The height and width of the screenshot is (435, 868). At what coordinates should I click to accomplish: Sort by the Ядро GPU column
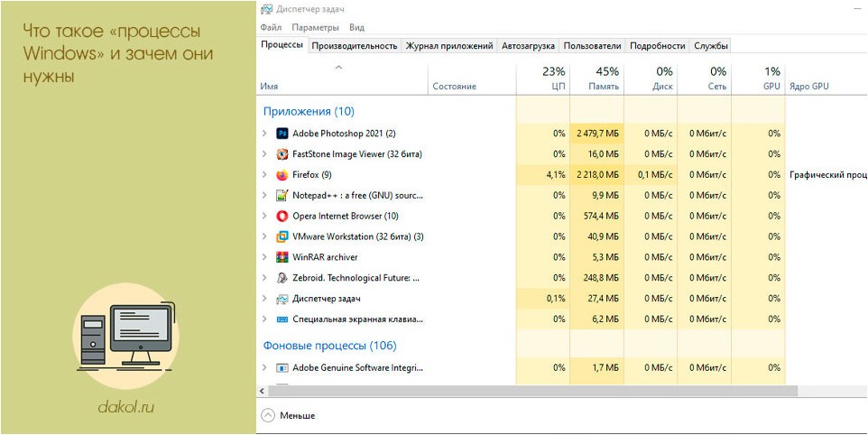click(826, 79)
